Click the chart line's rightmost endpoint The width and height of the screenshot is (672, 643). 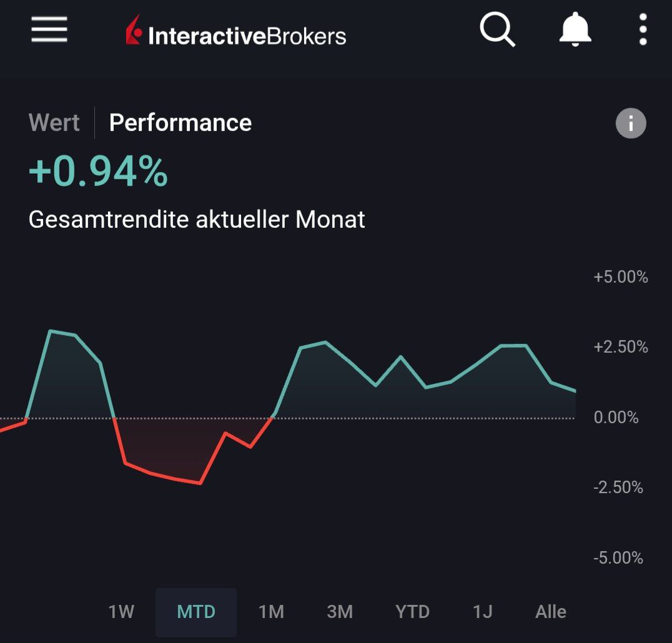[x=574, y=391]
